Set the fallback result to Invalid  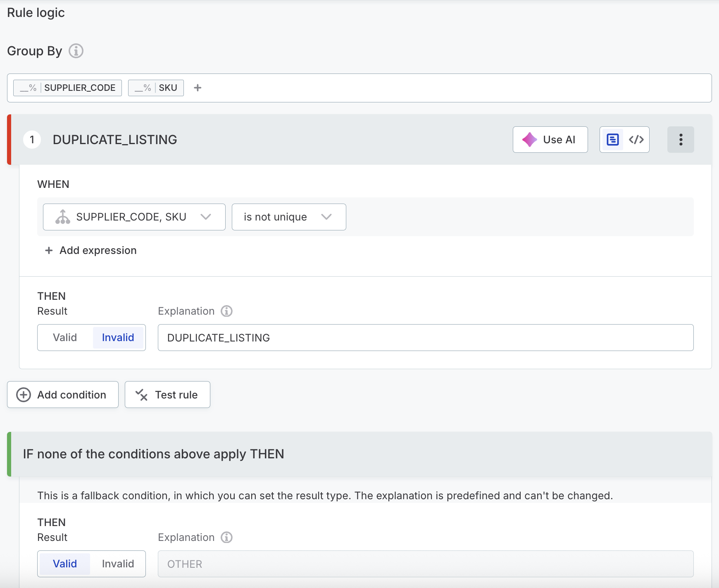[x=118, y=564]
